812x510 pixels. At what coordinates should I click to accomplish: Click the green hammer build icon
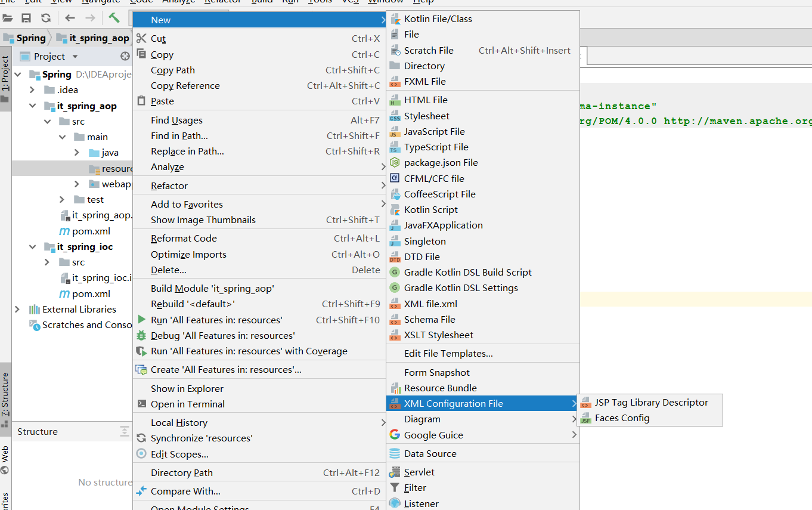point(115,18)
